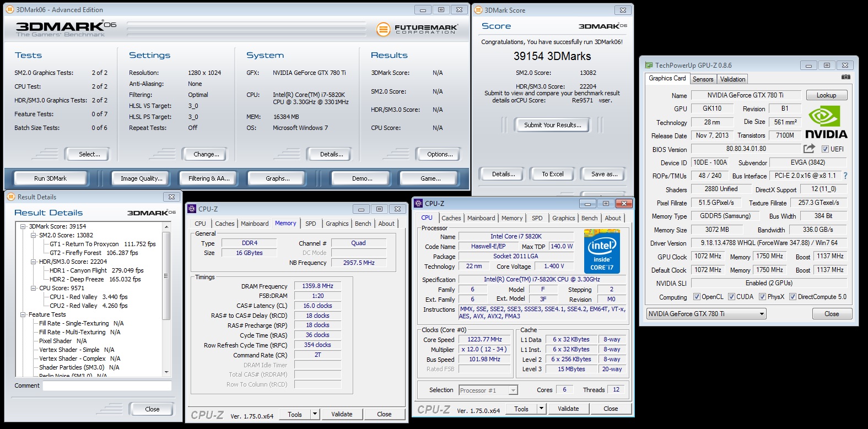Click Change button under Settings

pyautogui.click(x=206, y=154)
